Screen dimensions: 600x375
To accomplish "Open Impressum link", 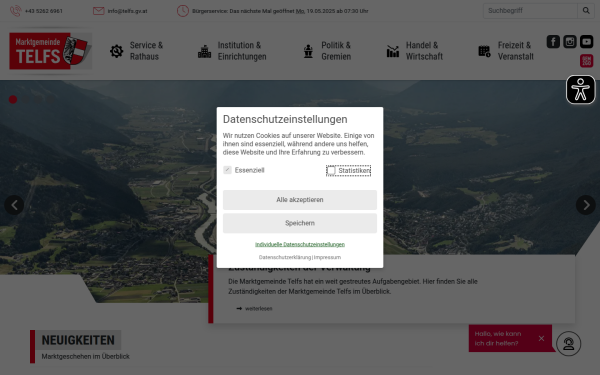I will pyautogui.click(x=327, y=257).
